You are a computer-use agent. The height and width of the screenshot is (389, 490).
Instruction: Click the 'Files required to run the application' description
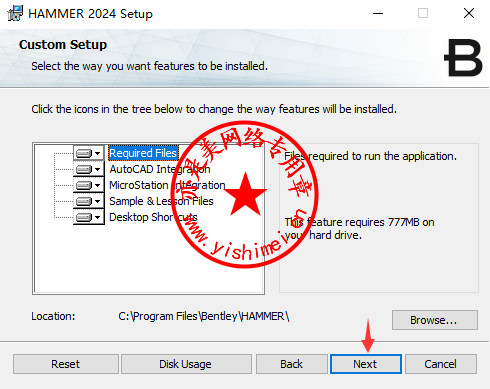coord(370,156)
